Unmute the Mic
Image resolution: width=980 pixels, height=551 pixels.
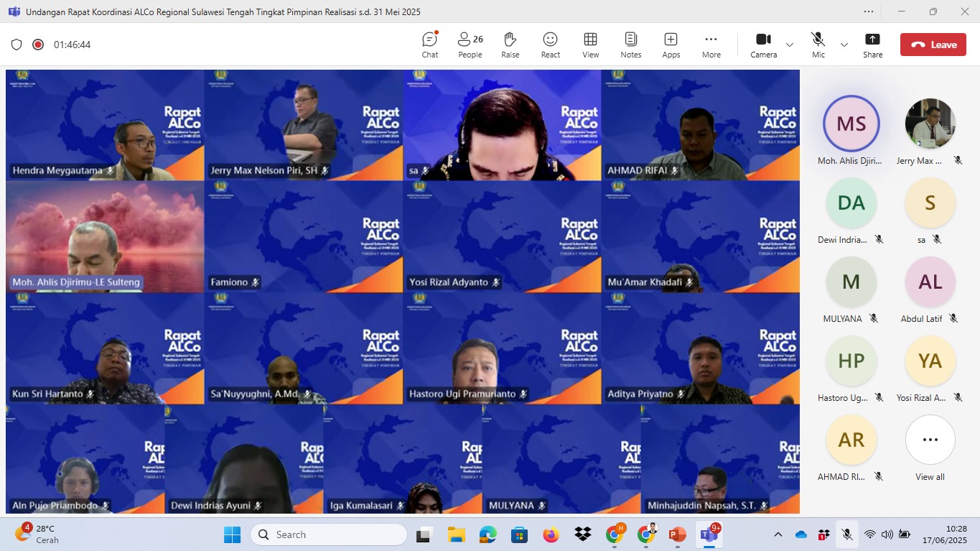(x=818, y=45)
